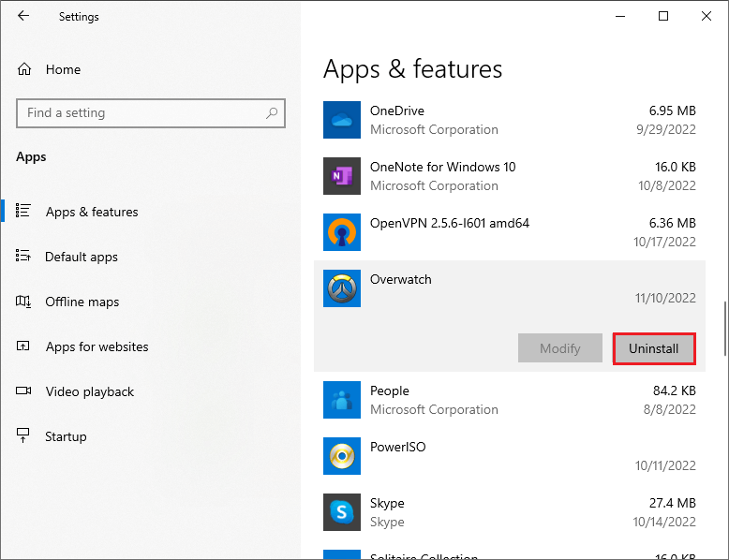
Task: Click the Overwatch app name
Action: [x=400, y=279]
